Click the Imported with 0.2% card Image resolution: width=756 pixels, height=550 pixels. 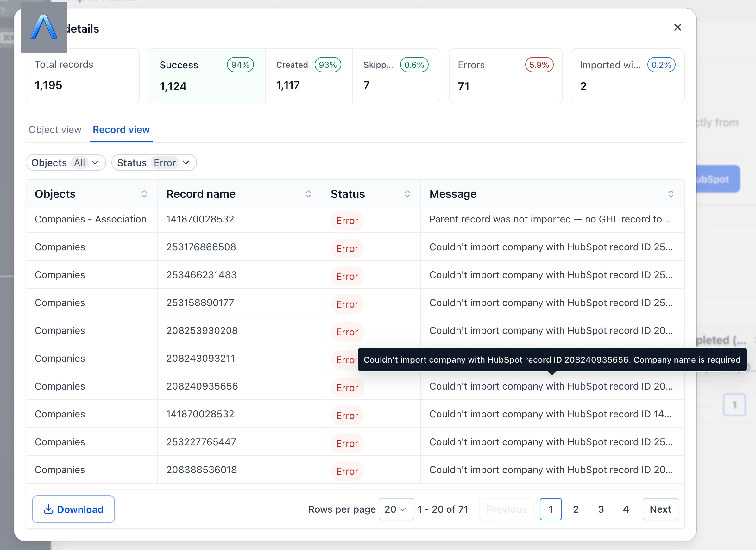tap(628, 76)
